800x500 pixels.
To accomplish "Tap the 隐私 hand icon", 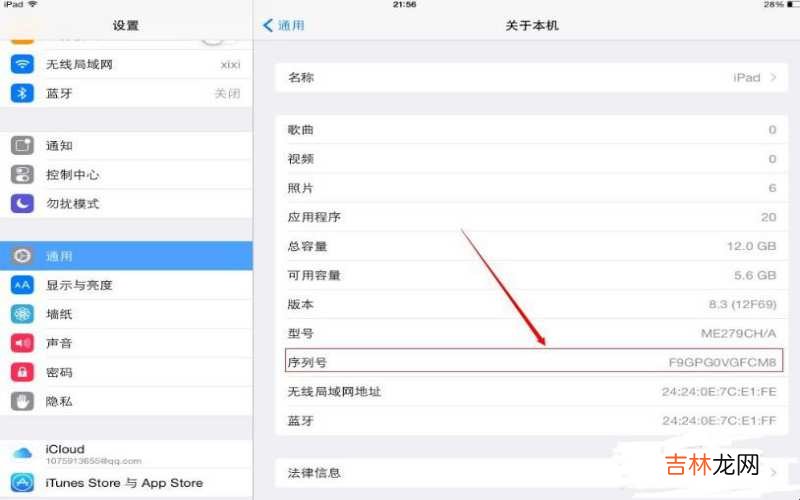I will point(22,402).
